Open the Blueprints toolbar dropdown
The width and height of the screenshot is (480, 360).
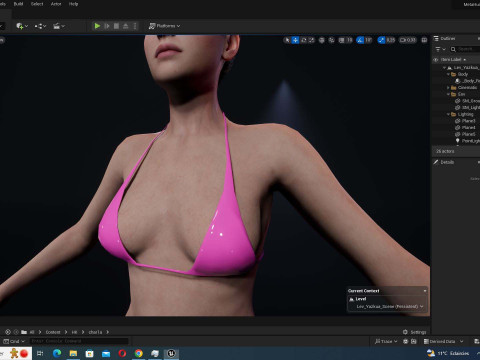pos(40,26)
